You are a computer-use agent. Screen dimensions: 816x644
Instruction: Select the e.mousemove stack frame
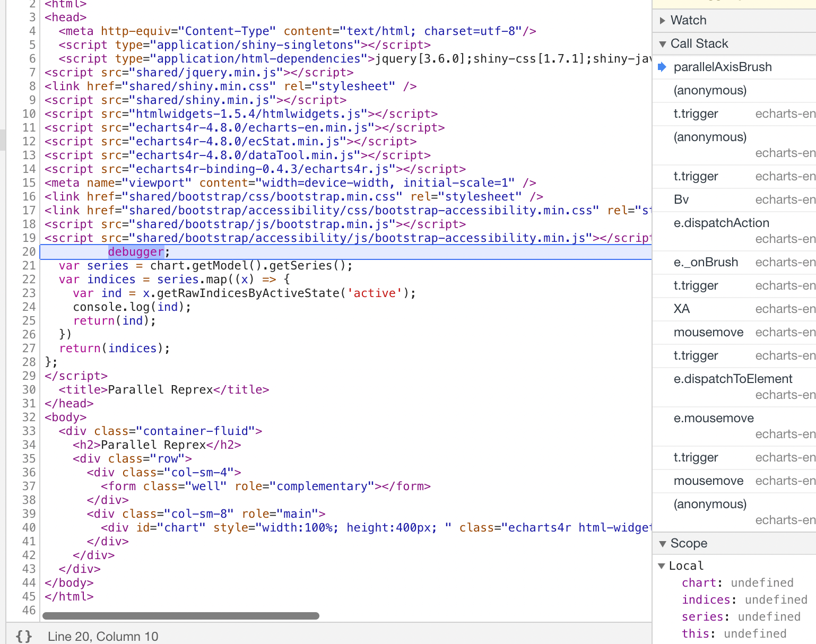714,418
